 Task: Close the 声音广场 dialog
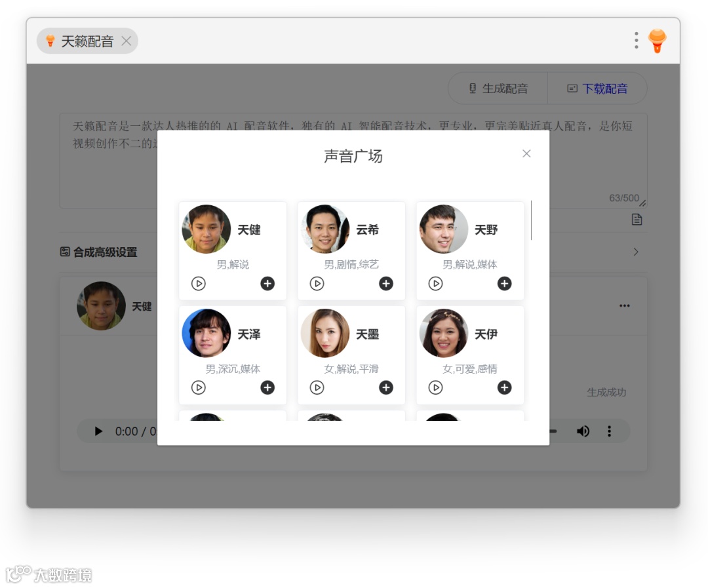tap(526, 153)
